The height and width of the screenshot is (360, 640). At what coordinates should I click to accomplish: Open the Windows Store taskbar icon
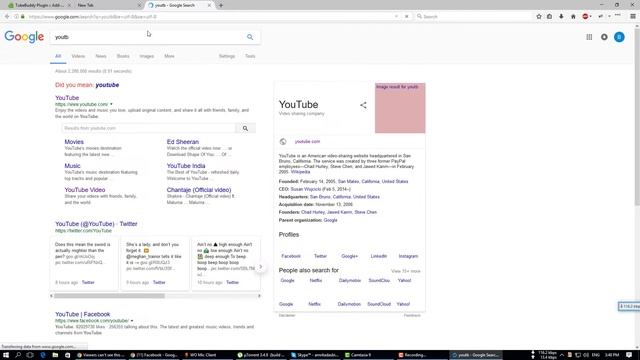coord(67,355)
